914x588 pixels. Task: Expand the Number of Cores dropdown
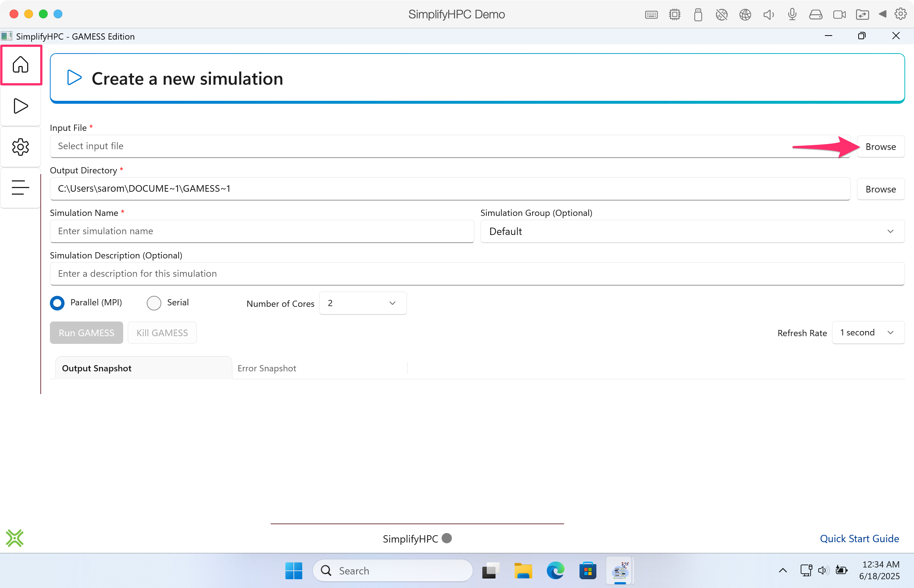pyautogui.click(x=362, y=303)
